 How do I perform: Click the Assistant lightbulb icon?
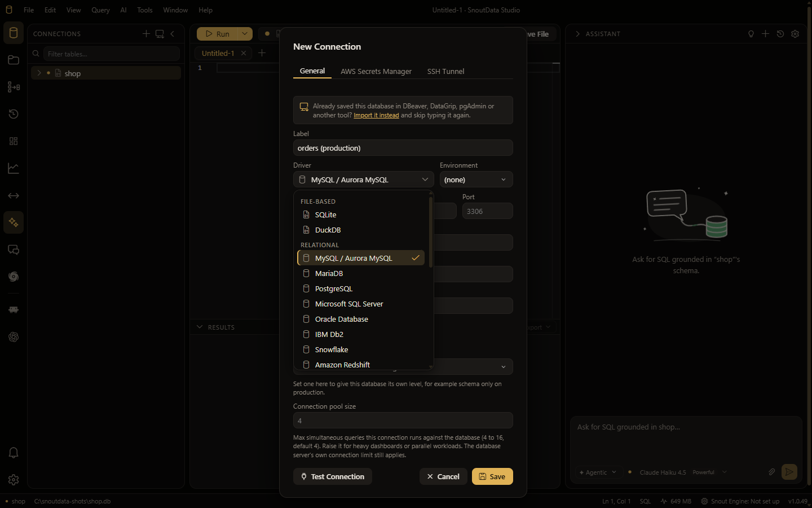coord(751,34)
